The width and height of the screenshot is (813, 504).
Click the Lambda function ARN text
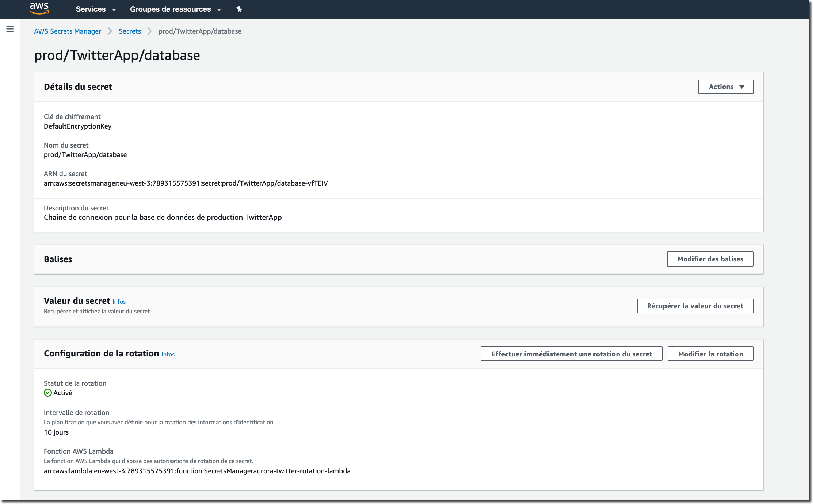[x=197, y=471]
